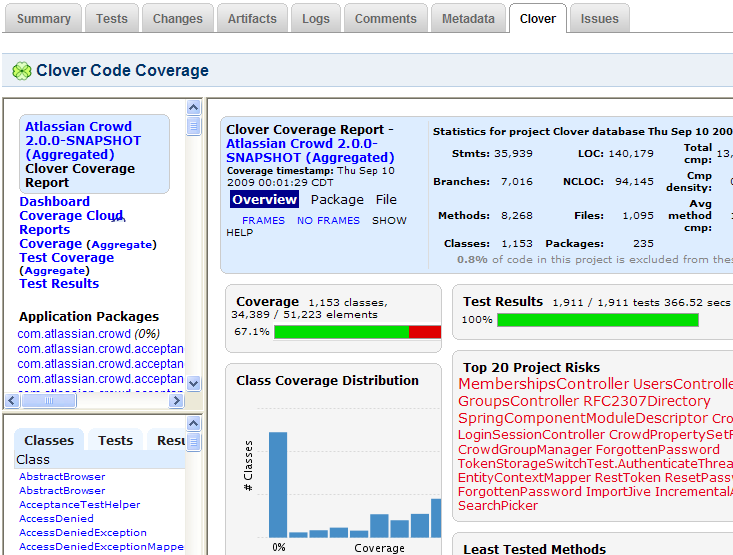733x555 pixels.
Task: Switch to the Package view
Action: [x=337, y=200]
